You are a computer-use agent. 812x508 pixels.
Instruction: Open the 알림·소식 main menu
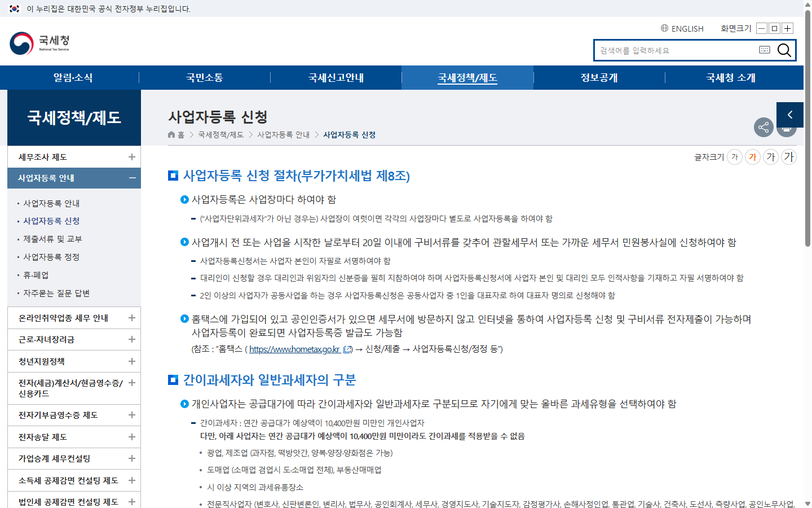(x=73, y=78)
